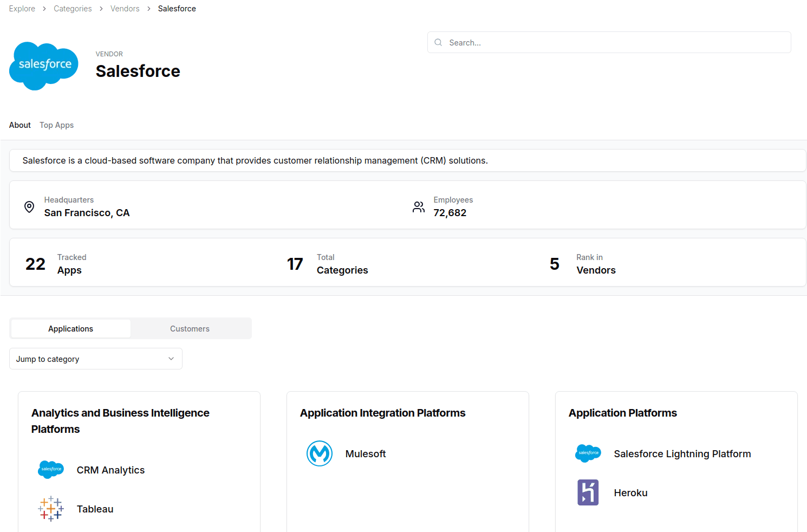Screen dimensions: 807x532
Task: Click the Application Integration Platforms heading
Action: pos(383,413)
